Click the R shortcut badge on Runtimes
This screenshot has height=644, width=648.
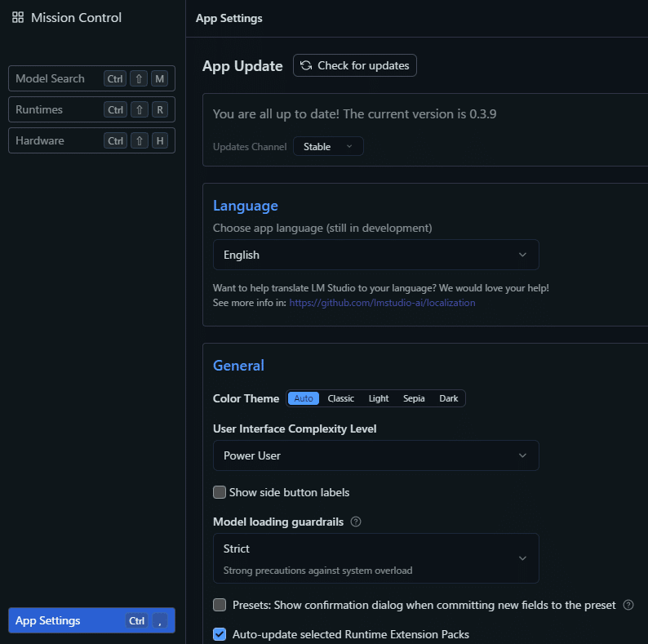coord(159,109)
